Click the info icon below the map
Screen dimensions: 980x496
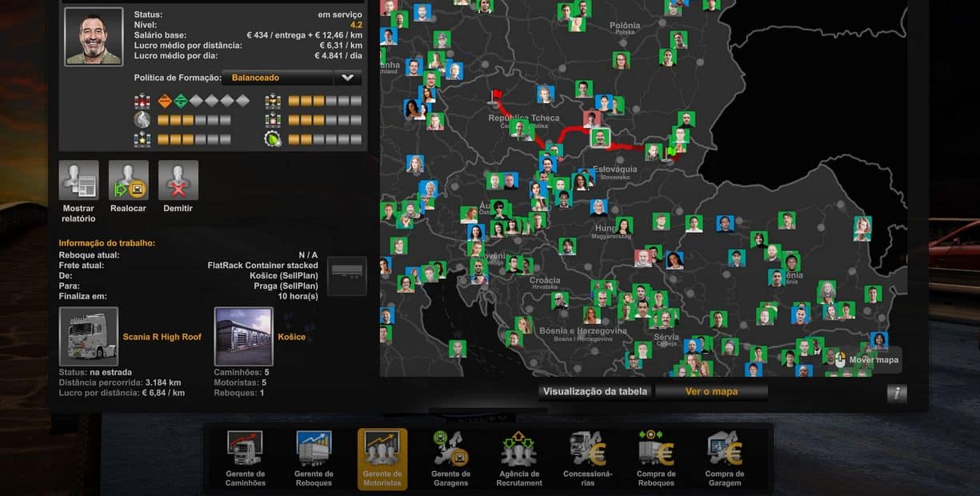pos(896,393)
